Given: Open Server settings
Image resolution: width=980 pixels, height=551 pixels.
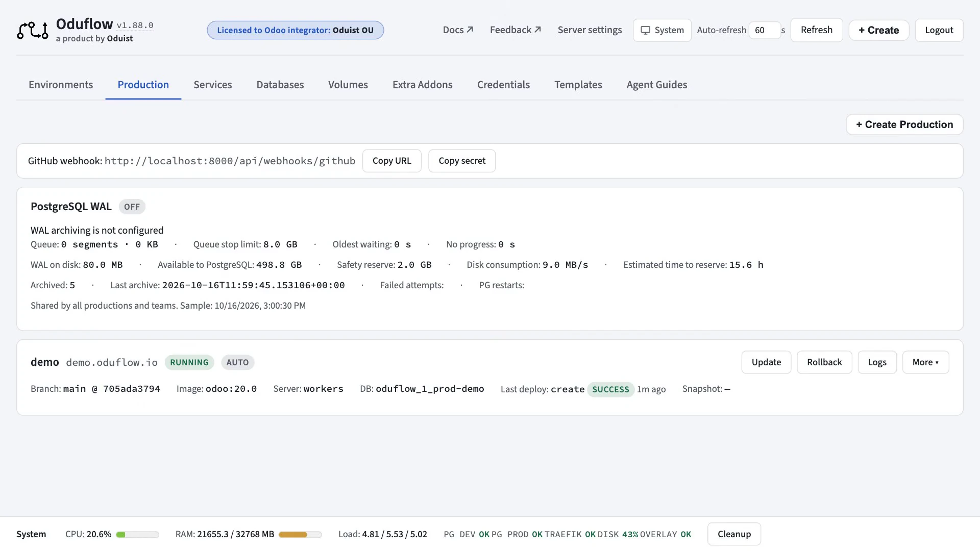Looking at the screenshot, I should [590, 30].
